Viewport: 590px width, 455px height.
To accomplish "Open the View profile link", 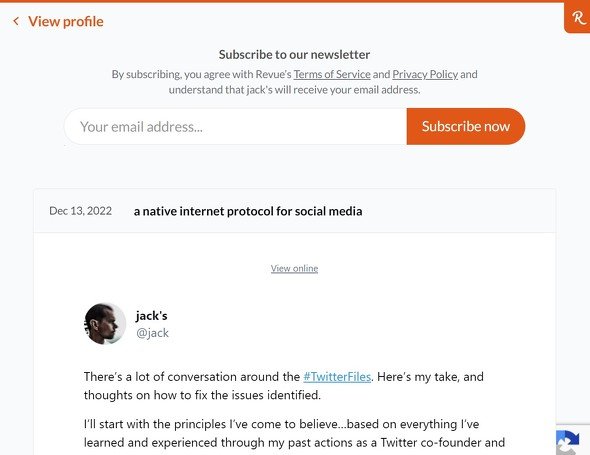I will tap(65, 21).
